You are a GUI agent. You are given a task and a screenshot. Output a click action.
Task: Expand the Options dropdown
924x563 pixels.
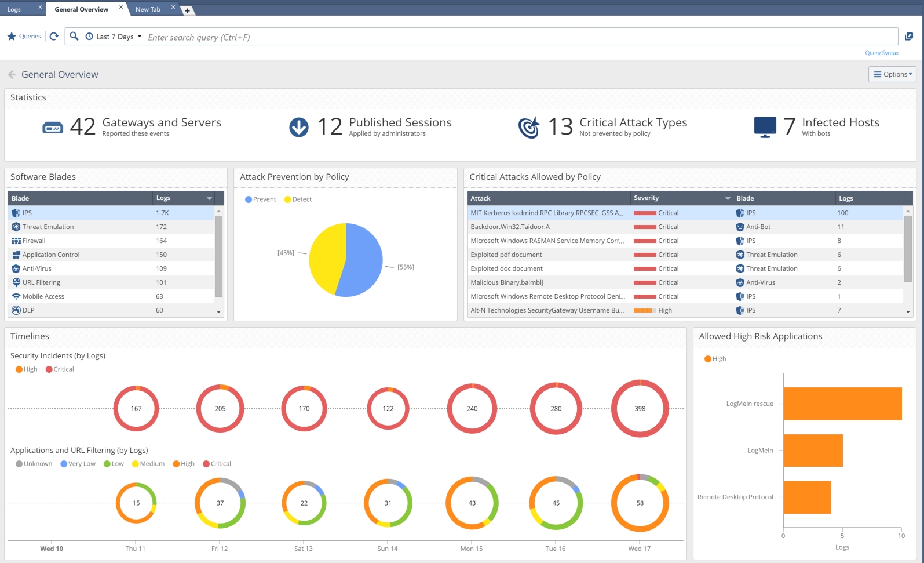pos(892,74)
